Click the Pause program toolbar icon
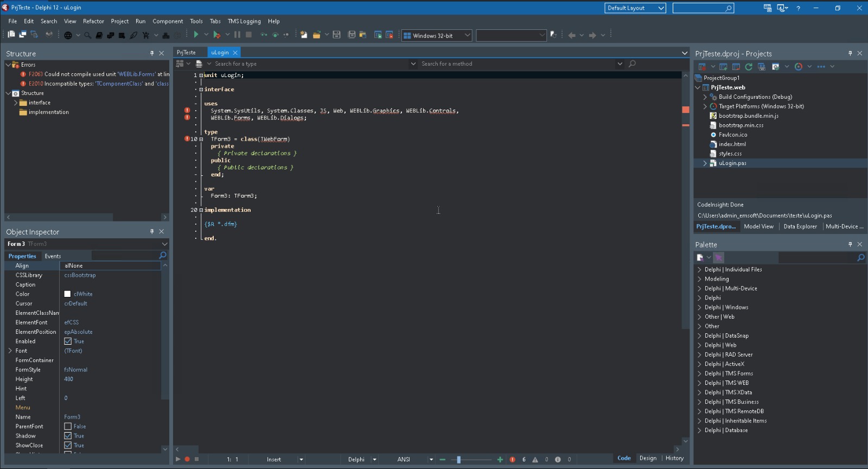The image size is (868, 469). [x=237, y=35]
